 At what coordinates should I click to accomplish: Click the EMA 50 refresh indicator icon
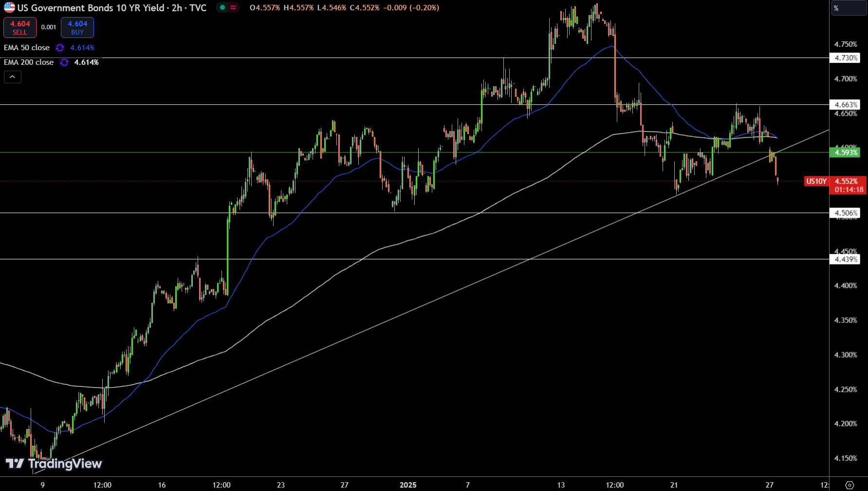pos(60,48)
